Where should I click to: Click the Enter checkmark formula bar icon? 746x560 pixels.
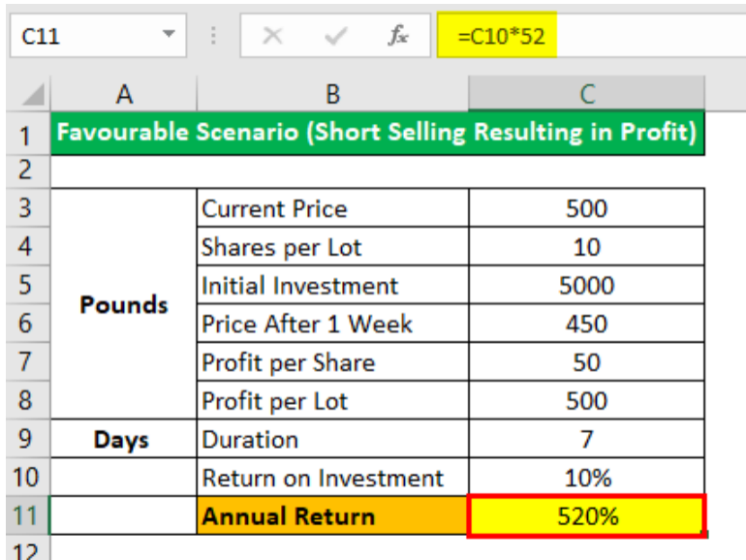coord(336,36)
